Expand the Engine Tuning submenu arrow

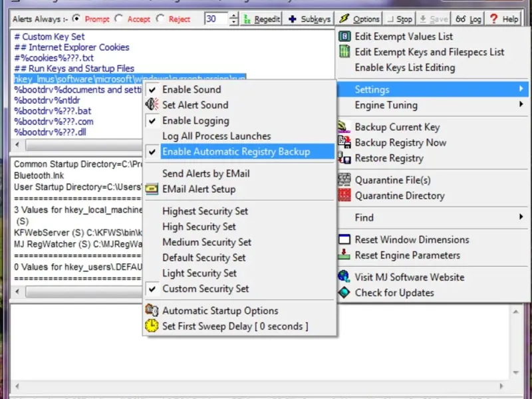click(x=521, y=104)
